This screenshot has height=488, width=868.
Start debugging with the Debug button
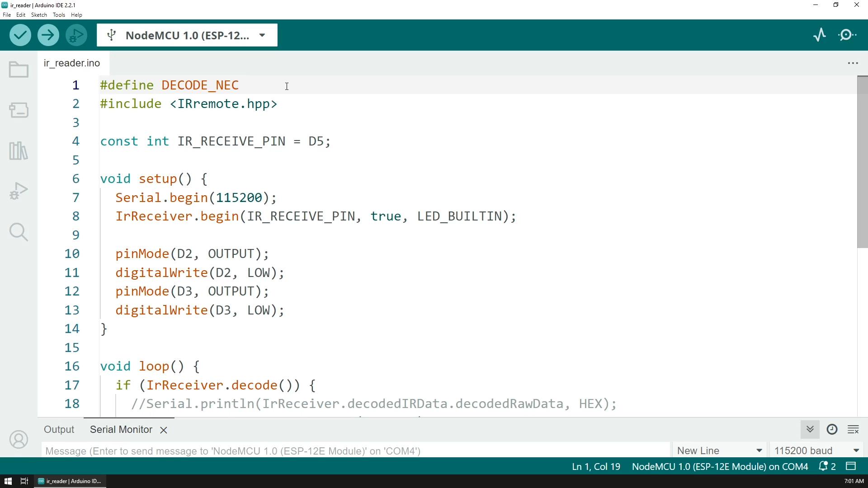[x=76, y=35]
